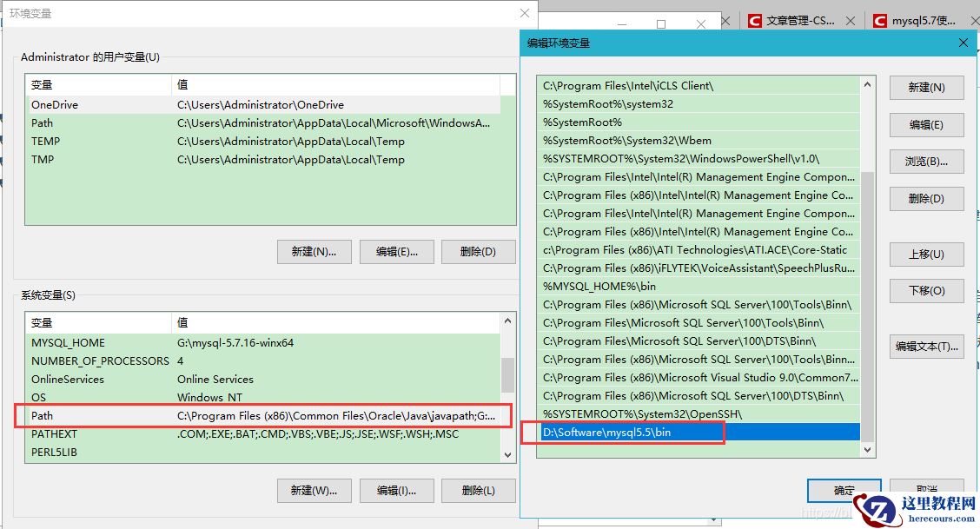Click the CSDN icon on the 文章管理 tab
The image size is (980, 529).
tap(754, 21)
